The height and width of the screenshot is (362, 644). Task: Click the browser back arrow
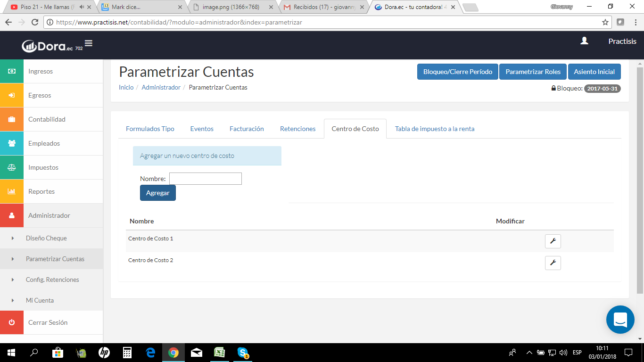pyautogui.click(x=8, y=22)
